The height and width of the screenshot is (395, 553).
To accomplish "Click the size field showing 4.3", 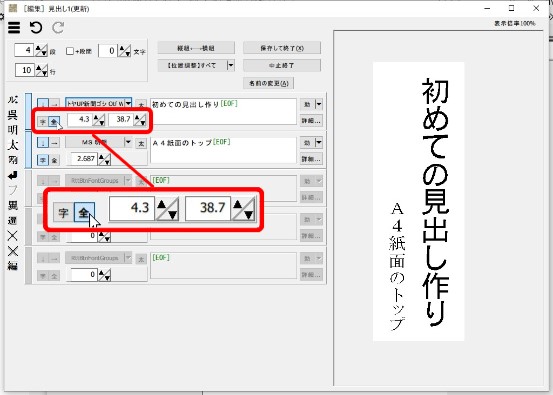I will [x=80, y=119].
